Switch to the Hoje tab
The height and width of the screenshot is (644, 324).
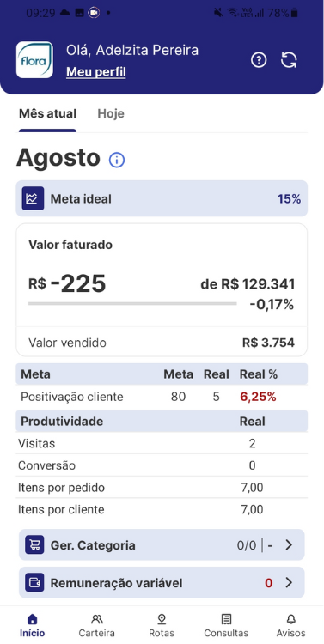pyautogui.click(x=111, y=113)
